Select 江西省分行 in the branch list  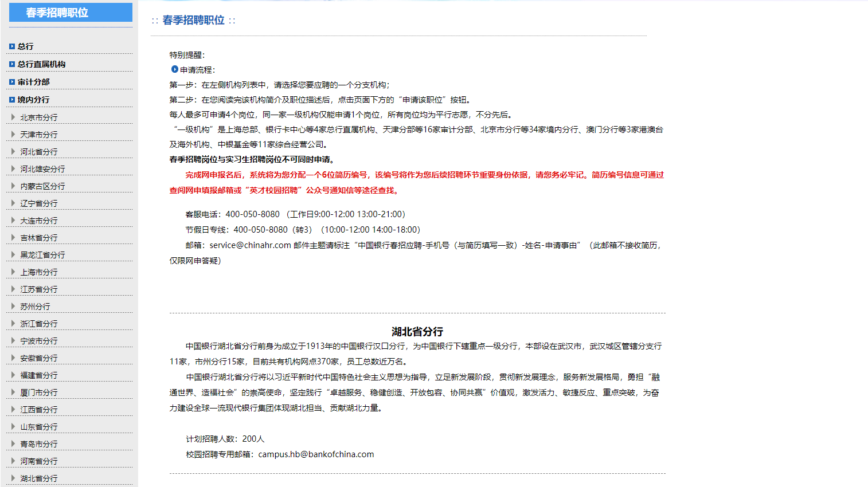click(x=39, y=410)
